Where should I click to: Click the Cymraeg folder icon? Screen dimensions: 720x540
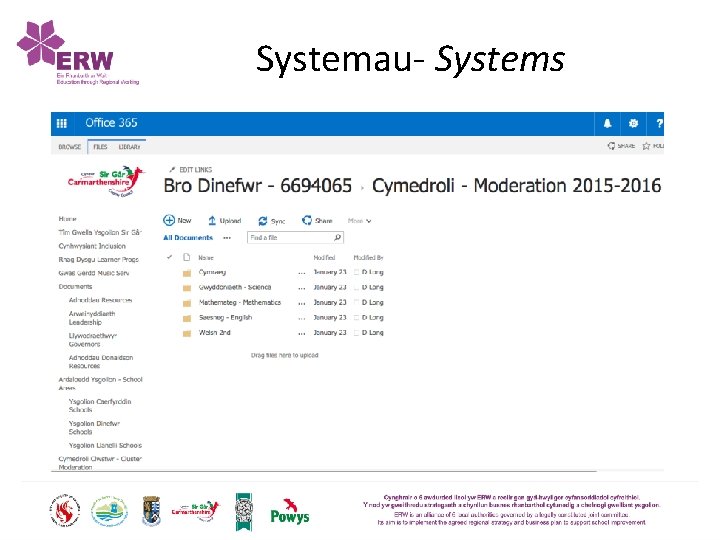pyautogui.click(x=187, y=273)
